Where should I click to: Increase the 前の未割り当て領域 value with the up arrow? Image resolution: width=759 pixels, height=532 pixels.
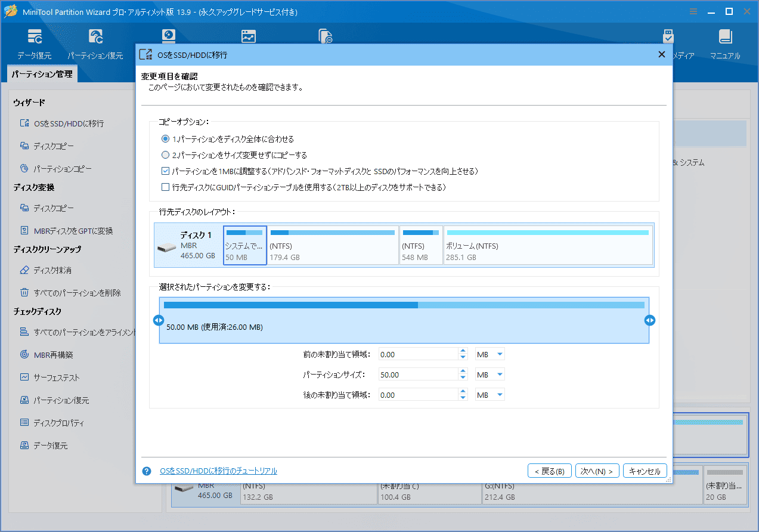click(x=463, y=351)
